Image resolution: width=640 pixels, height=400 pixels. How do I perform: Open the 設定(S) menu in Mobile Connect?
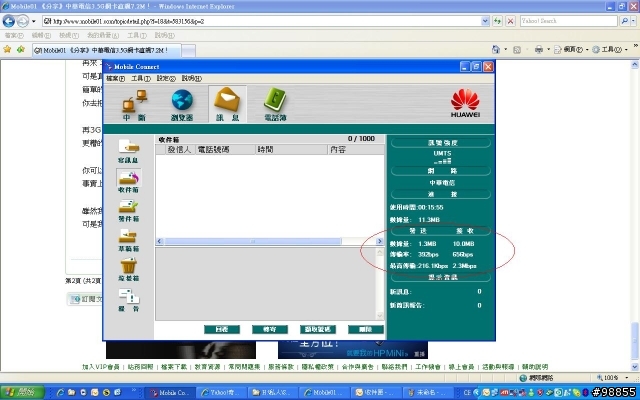click(x=166, y=78)
